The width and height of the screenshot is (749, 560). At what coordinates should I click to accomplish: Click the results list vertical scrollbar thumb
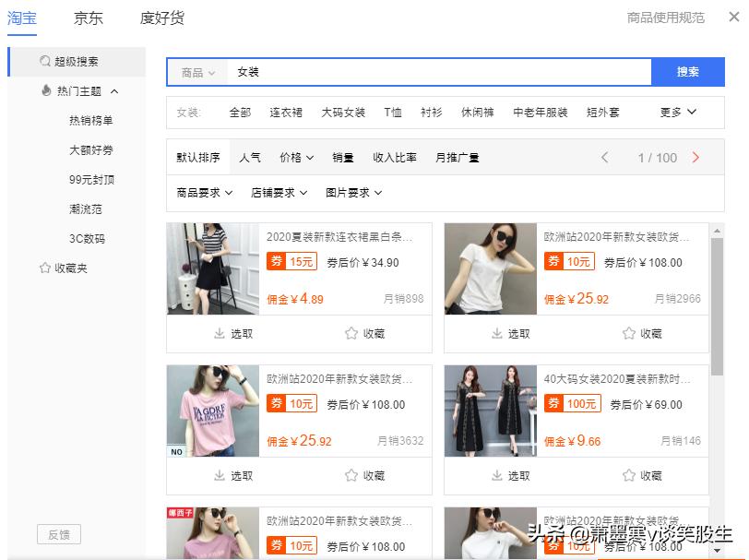tap(717, 306)
